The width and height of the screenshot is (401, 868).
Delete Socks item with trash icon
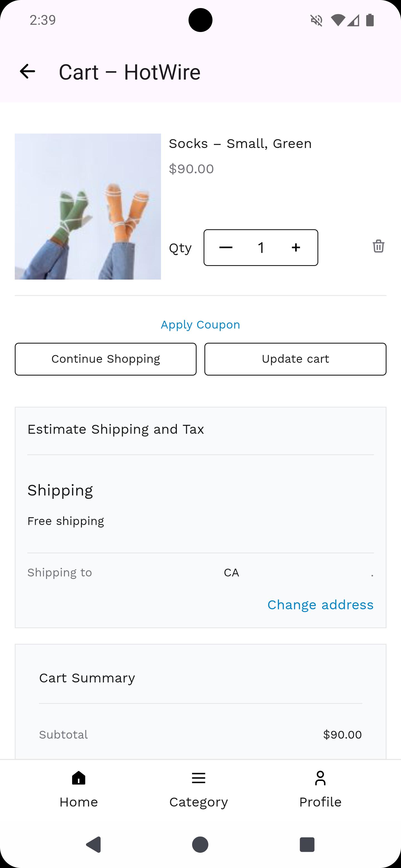(x=378, y=246)
